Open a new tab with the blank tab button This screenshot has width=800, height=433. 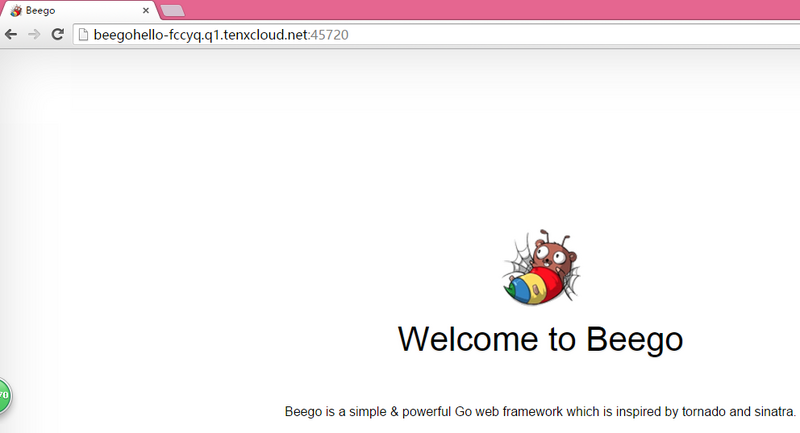172,11
